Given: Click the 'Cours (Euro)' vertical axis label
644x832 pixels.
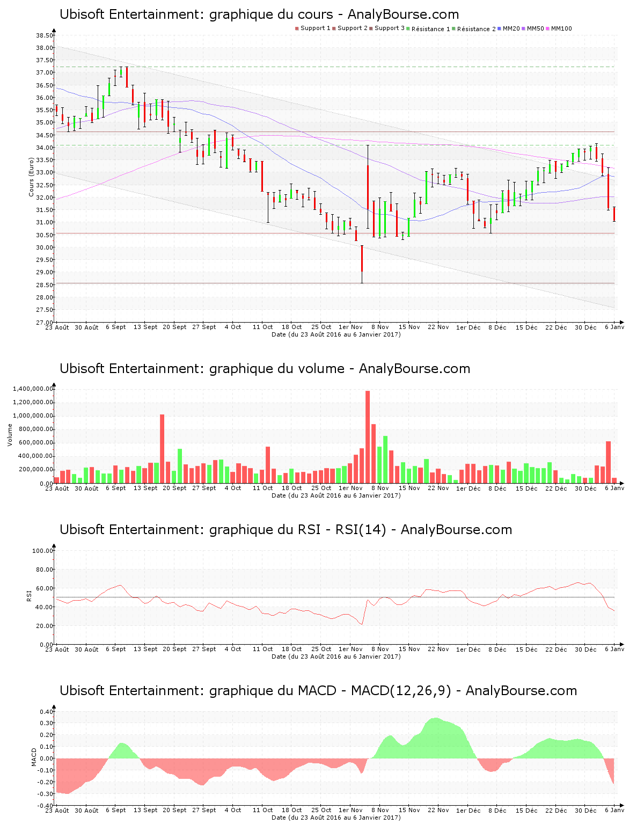Looking at the screenshot, I should (x=31, y=177).
